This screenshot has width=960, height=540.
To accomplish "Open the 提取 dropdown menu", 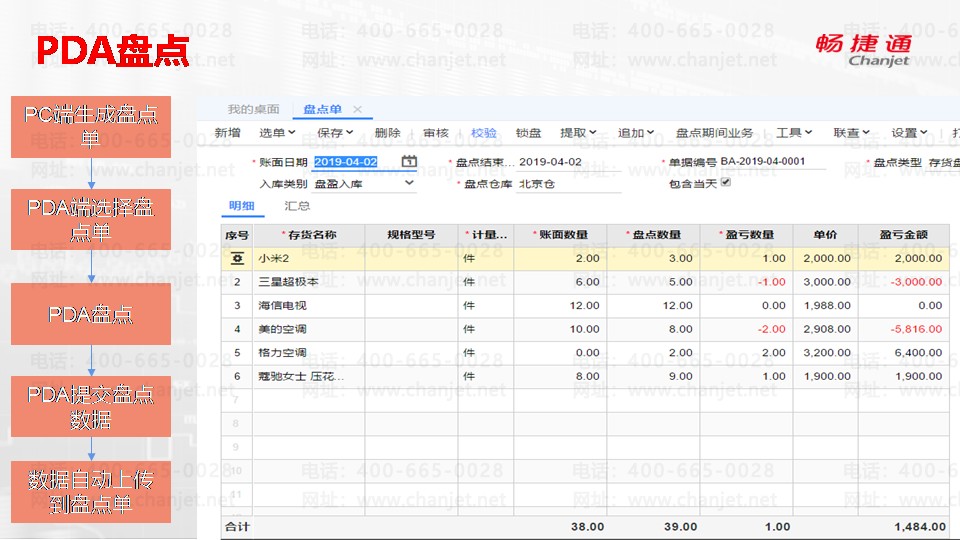I will click(578, 133).
